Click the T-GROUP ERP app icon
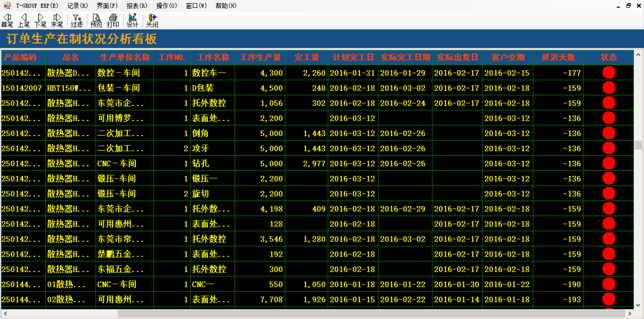644x319 pixels. (x=7, y=5)
